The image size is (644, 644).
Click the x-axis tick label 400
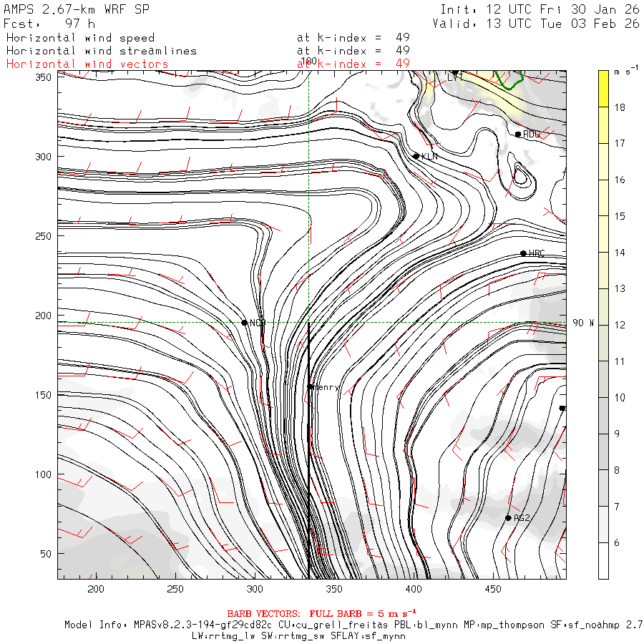[414, 589]
